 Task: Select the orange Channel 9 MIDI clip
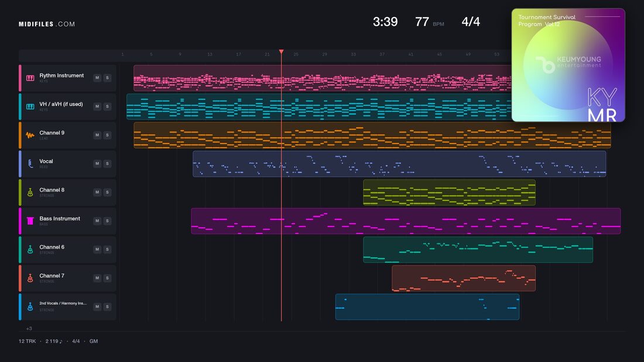coord(372,135)
